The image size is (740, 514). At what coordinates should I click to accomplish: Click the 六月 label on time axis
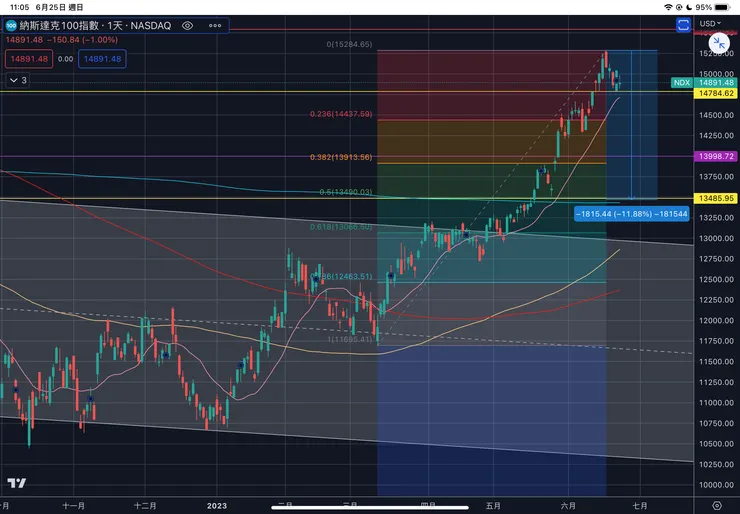[x=568, y=506]
